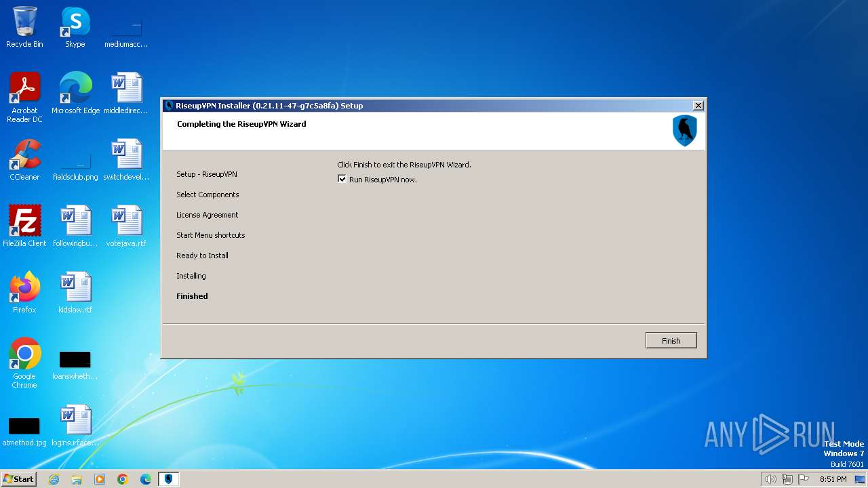Launch Chrome from the taskbar
Image resolution: width=868 pixels, height=488 pixels.
(123, 479)
